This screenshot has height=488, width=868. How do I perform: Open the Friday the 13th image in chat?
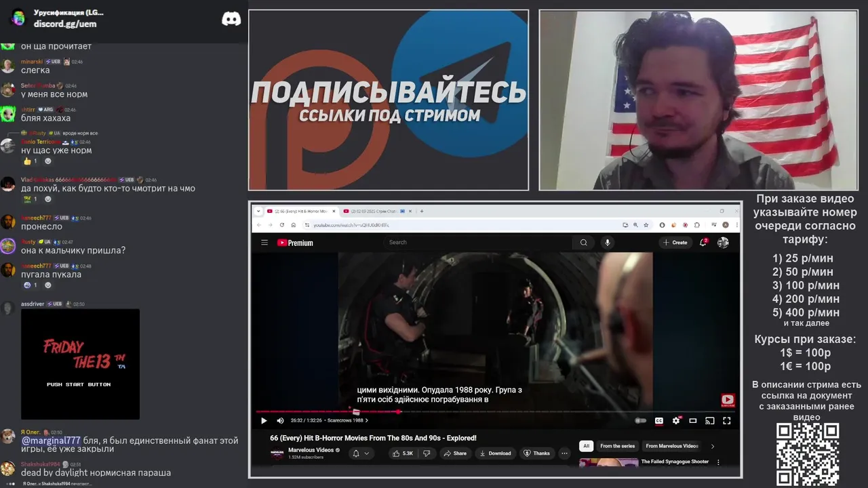coord(80,365)
